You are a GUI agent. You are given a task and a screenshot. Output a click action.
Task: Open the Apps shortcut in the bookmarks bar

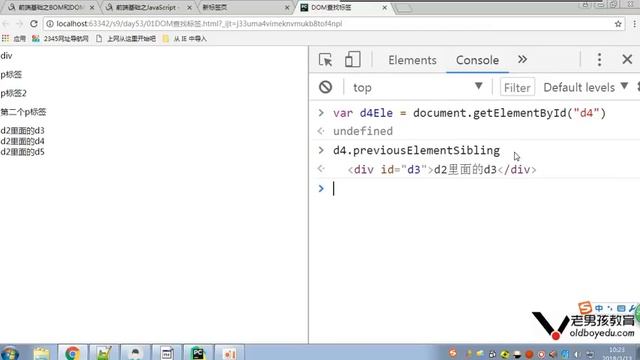[14, 39]
